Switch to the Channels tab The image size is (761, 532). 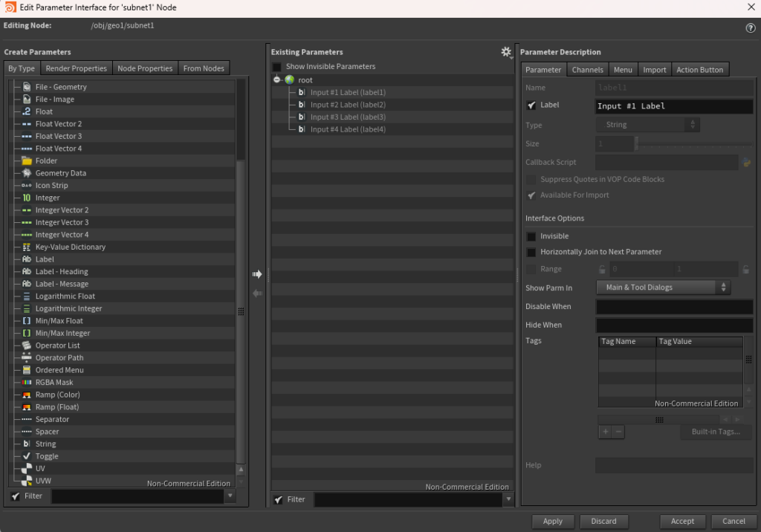pyautogui.click(x=586, y=69)
